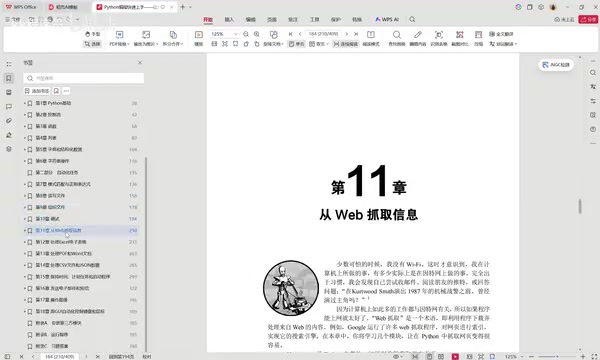The width and height of the screenshot is (600, 360).
Task: Jump to the last page
Action: tap(356, 34)
